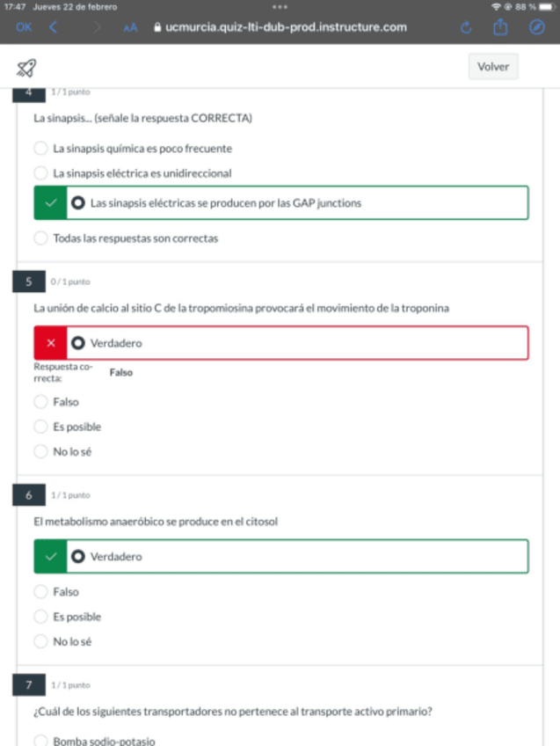Choose 'Es posible' under question 5
560x746 pixels.
point(40,427)
